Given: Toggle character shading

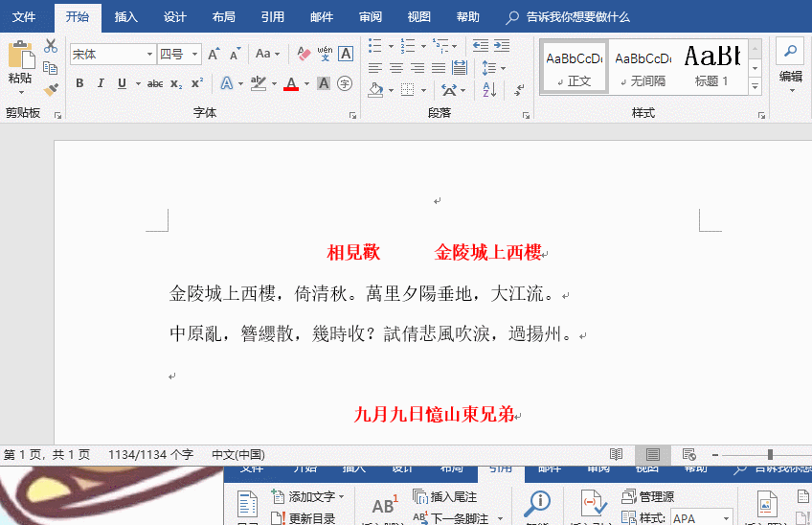Looking at the screenshot, I should tap(324, 83).
